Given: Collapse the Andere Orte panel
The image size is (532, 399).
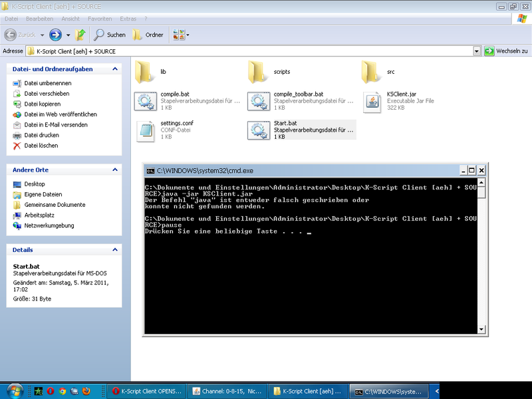Looking at the screenshot, I should point(115,170).
